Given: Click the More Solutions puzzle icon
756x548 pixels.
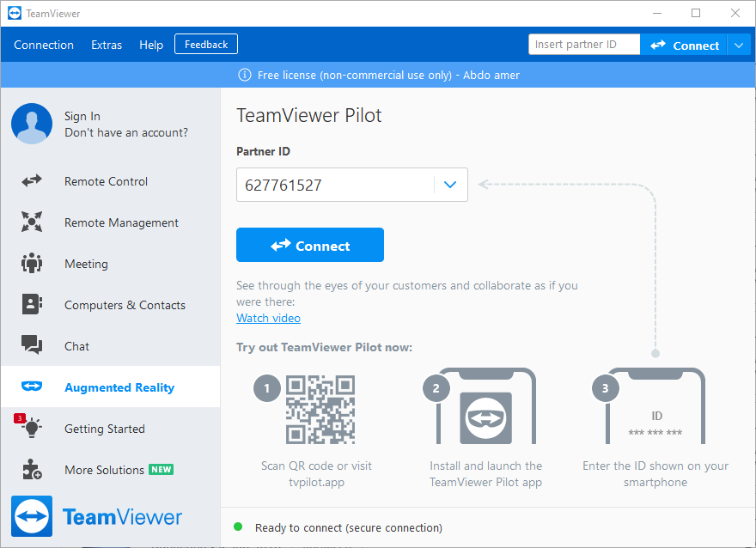Looking at the screenshot, I should click(x=32, y=469).
